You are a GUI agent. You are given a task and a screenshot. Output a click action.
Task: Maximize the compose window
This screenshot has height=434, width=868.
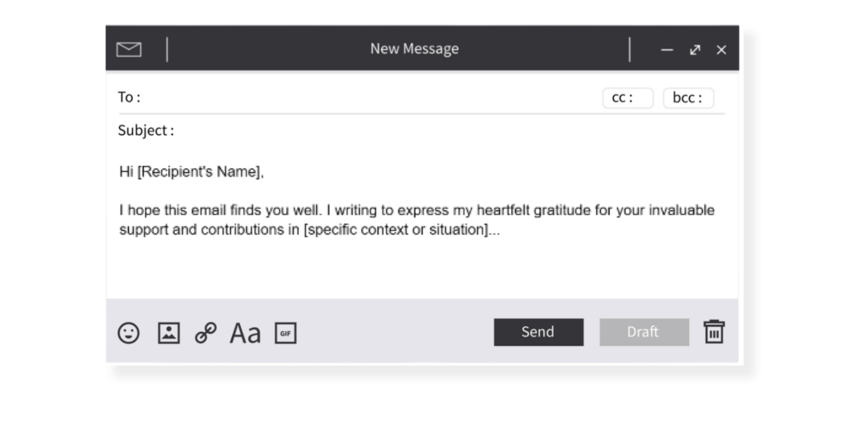click(695, 50)
